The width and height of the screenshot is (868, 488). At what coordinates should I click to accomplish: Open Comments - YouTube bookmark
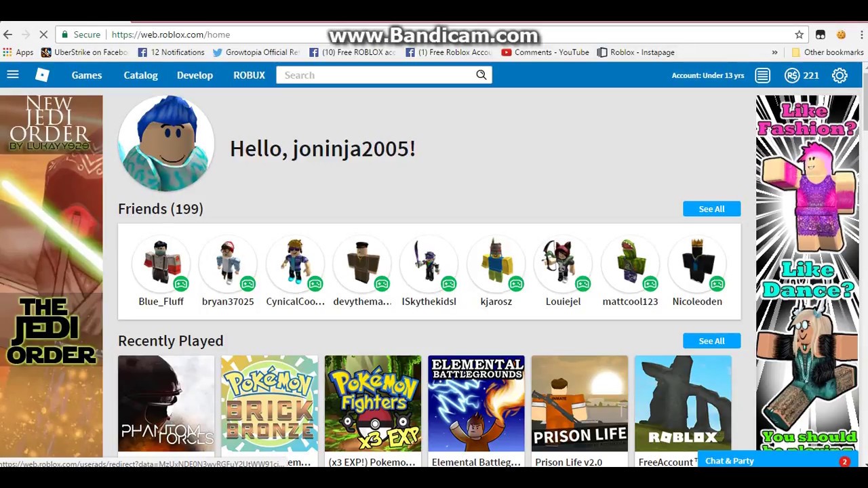[x=545, y=52]
